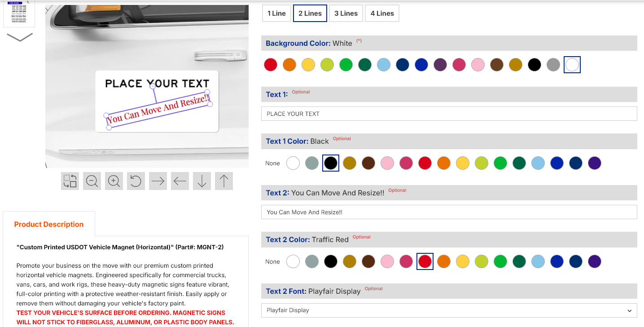The width and height of the screenshot is (644, 327).
Task: Set Text 1 Color to yellow swatch
Action: click(x=463, y=163)
